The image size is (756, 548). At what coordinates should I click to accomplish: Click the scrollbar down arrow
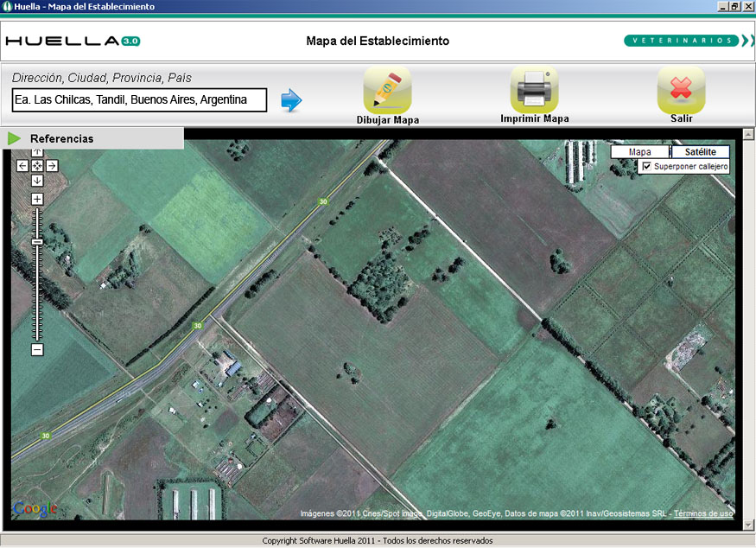click(x=748, y=525)
